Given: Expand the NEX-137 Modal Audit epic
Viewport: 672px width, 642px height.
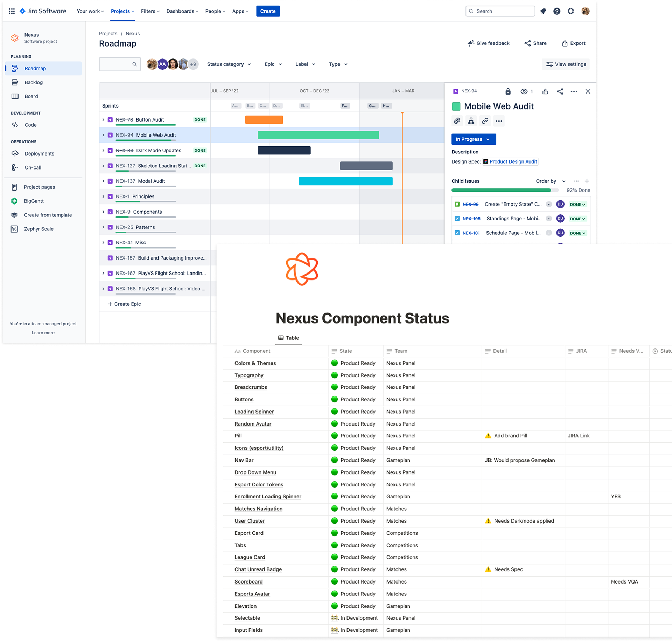Looking at the screenshot, I should tap(103, 181).
